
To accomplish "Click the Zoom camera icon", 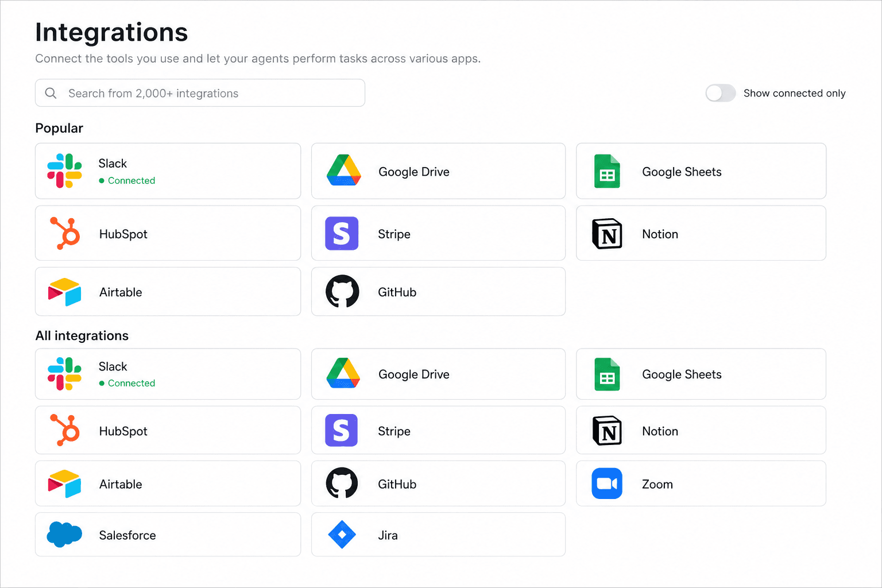I will point(607,483).
